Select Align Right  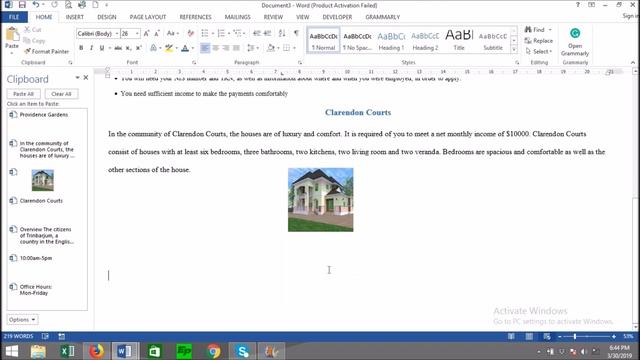226,48
